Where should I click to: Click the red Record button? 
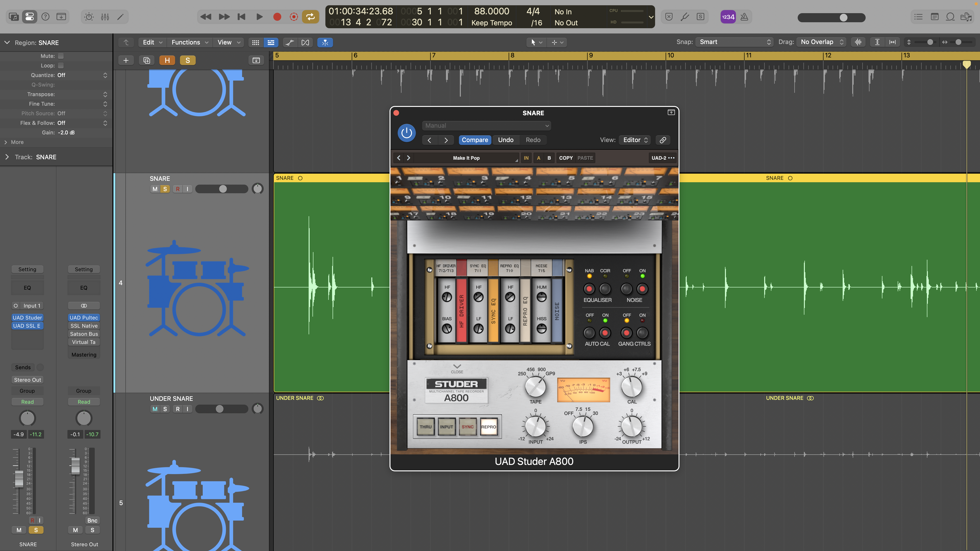click(277, 17)
